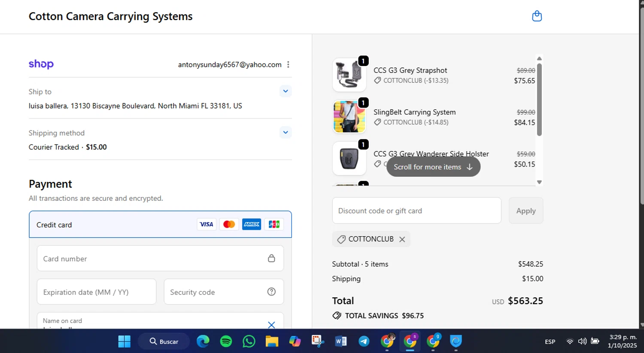The height and width of the screenshot is (353, 644).
Task: Open the shopping bag cart icon
Action: point(537,16)
